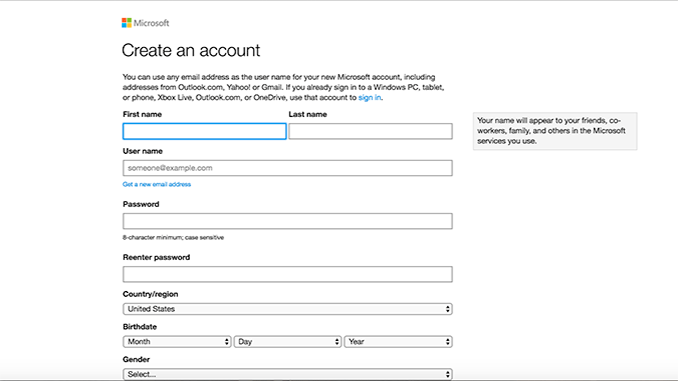
Task: Click the Microsoft logo
Action: click(145, 23)
